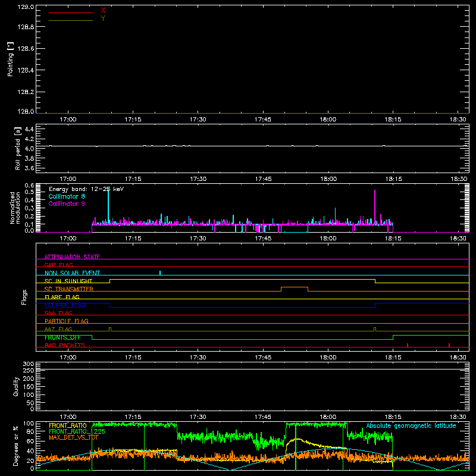Click the Absolute geomagnetic latitude label

pos(411,426)
